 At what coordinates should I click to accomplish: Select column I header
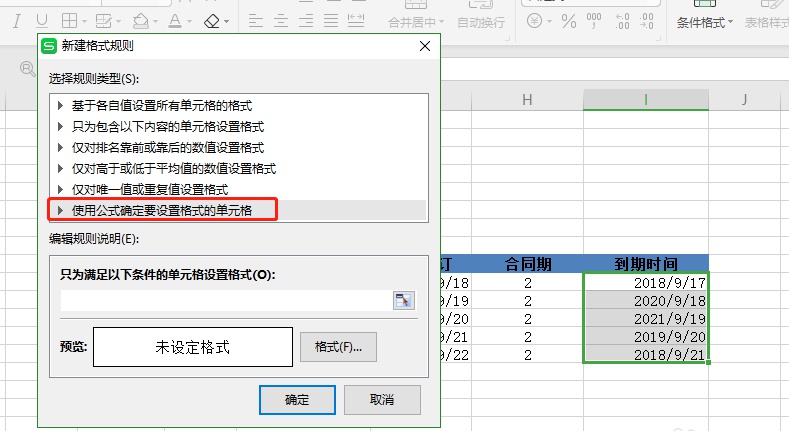point(646,100)
